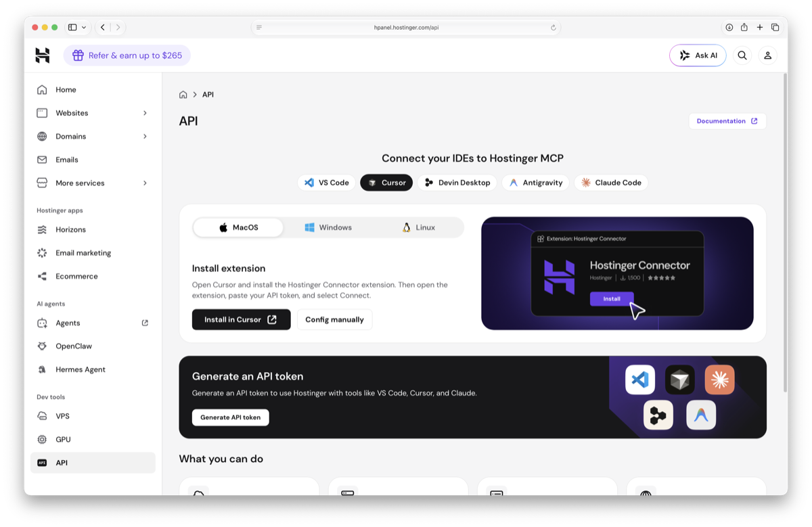812x527 pixels.
Task: Open Safari sidebar dropdown arrow
Action: [x=84, y=28]
